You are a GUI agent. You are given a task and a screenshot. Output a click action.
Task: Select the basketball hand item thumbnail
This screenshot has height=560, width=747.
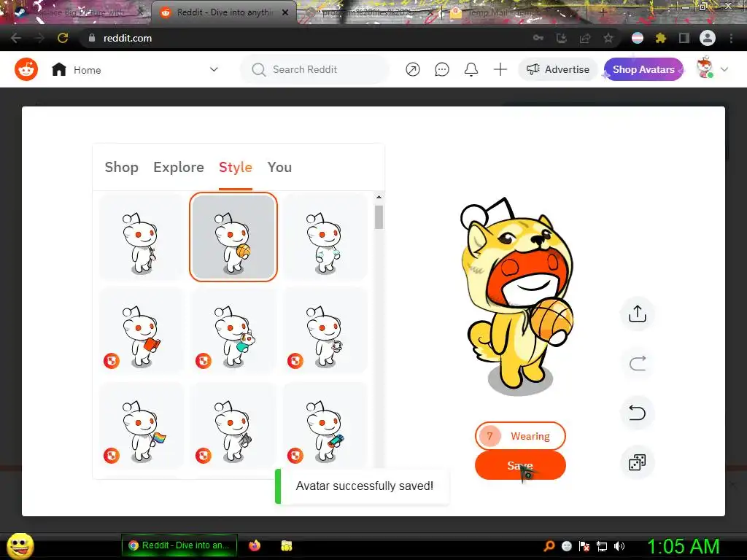tap(233, 237)
